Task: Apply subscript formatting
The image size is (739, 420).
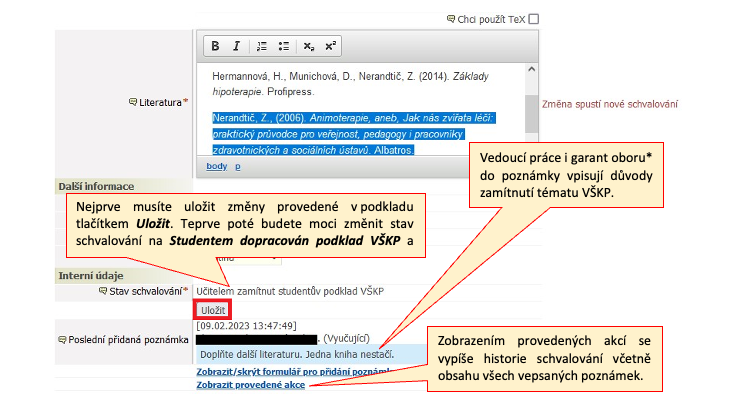Action: 309,46
